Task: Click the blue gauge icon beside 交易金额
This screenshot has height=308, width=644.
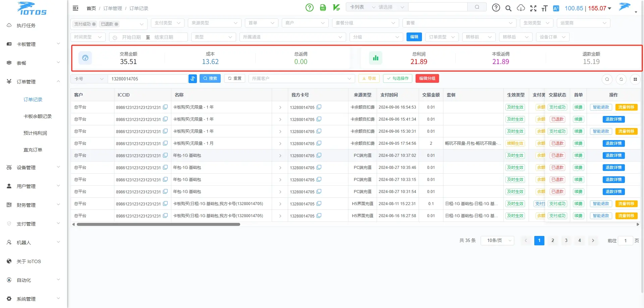Action: 85,58
